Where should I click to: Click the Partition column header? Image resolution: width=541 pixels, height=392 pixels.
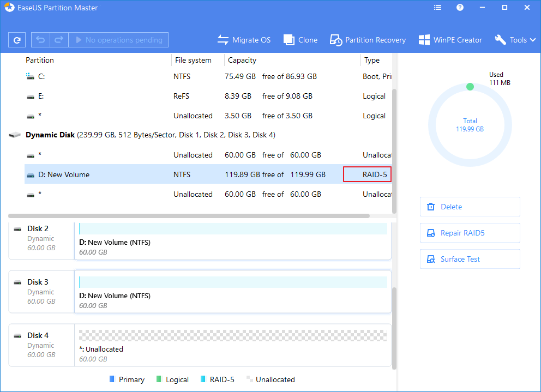click(x=40, y=60)
